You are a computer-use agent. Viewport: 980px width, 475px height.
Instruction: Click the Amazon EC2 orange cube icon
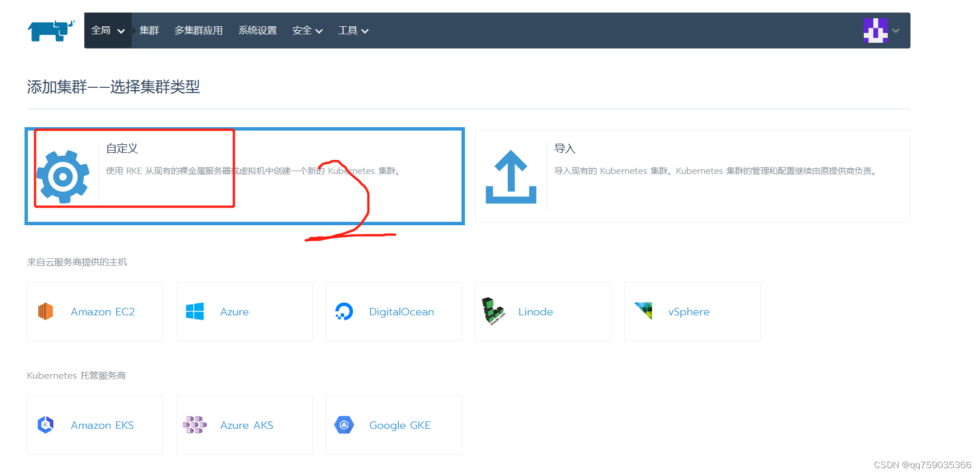[46, 311]
